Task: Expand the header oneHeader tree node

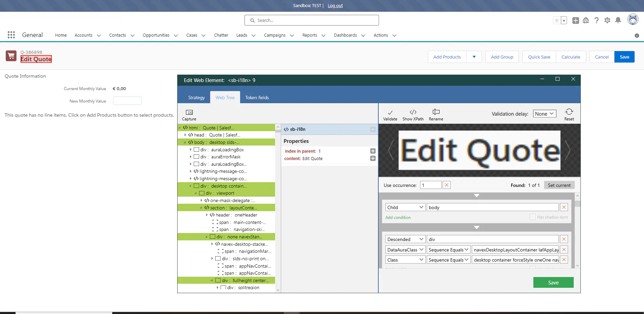Action: tap(207, 215)
